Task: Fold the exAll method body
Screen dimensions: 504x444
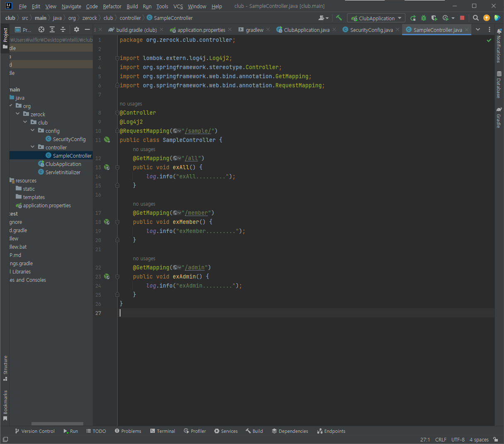Action: (x=117, y=167)
